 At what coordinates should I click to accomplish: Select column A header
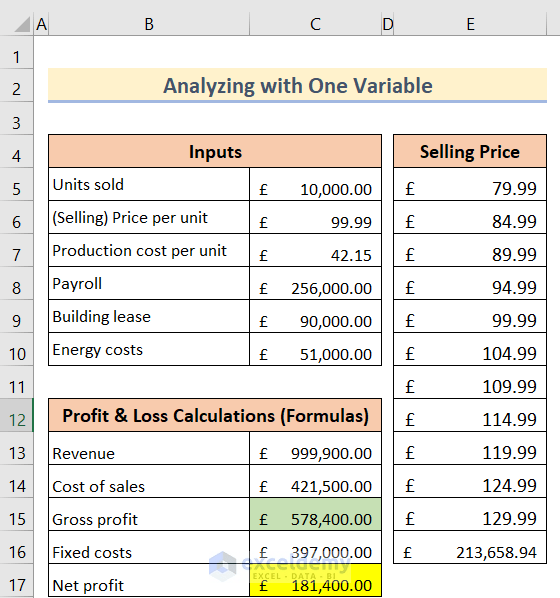click(41, 24)
